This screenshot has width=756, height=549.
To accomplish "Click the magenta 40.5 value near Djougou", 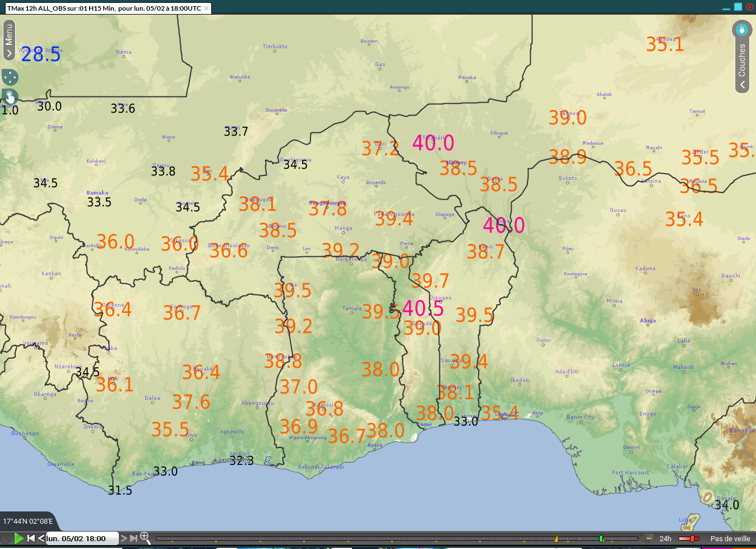I will click(x=423, y=308).
